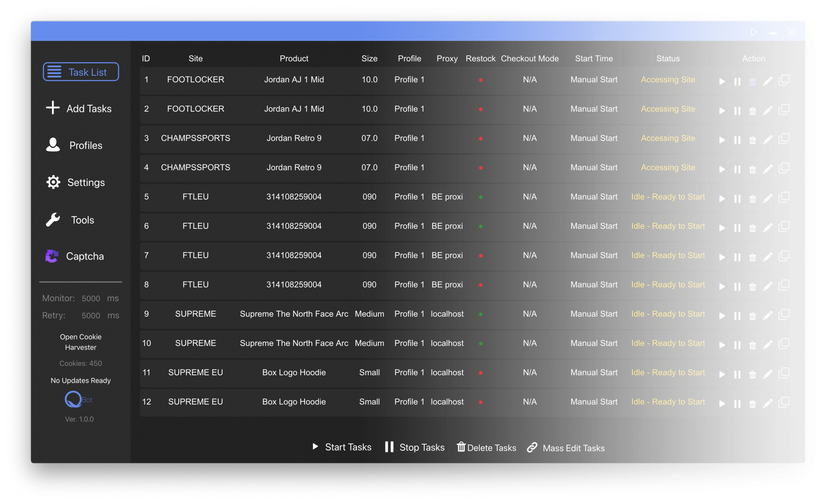Screen dimensions: 836x504
Task: Open the Profiles section
Action: coord(74,145)
